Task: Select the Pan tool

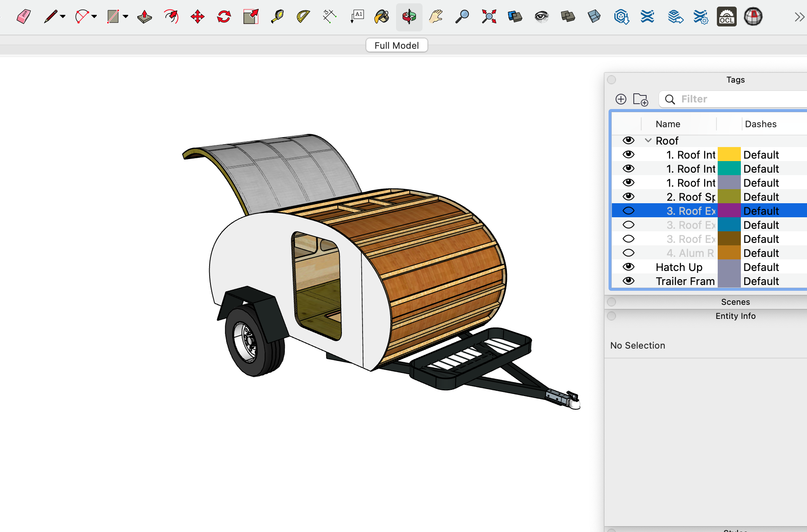Action: click(435, 17)
